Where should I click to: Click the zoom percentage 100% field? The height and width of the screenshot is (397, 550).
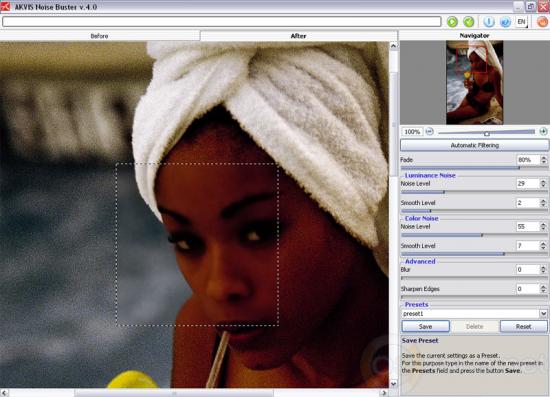[x=412, y=132]
